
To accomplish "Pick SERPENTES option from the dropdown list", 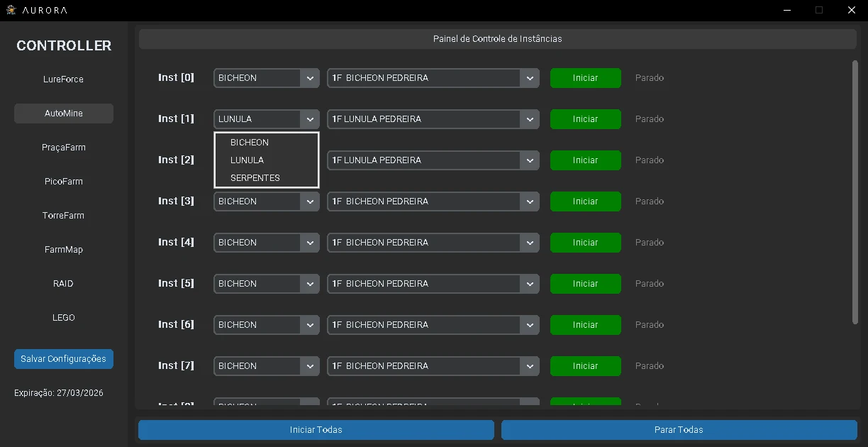I will coord(255,178).
